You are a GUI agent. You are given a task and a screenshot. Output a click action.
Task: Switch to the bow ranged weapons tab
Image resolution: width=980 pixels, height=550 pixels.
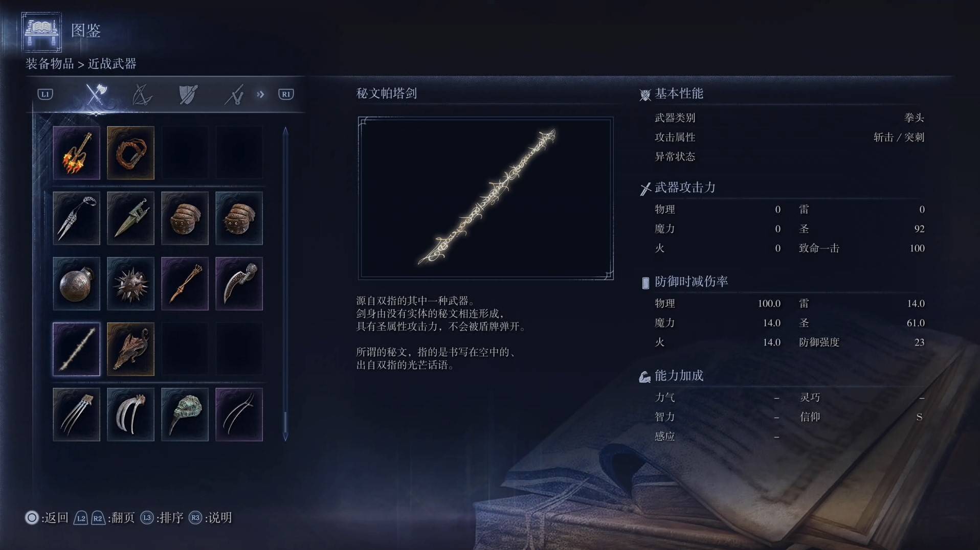coord(142,95)
